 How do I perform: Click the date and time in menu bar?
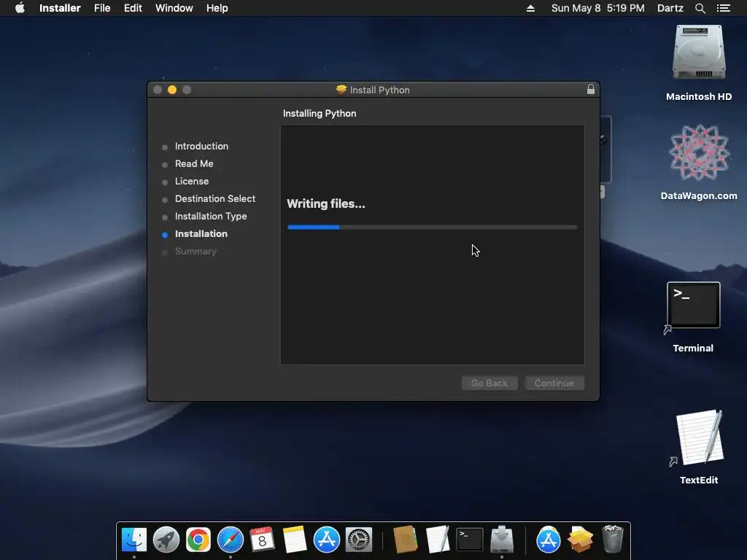point(598,8)
